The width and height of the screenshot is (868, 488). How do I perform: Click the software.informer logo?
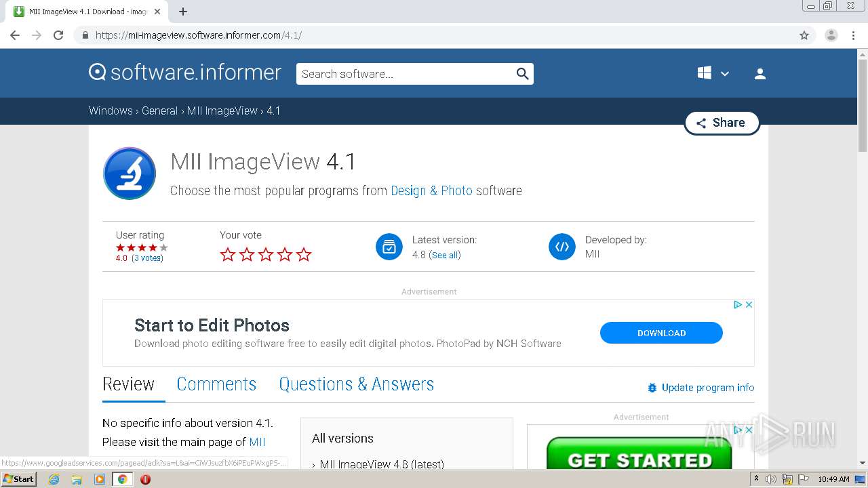(185, 73)
